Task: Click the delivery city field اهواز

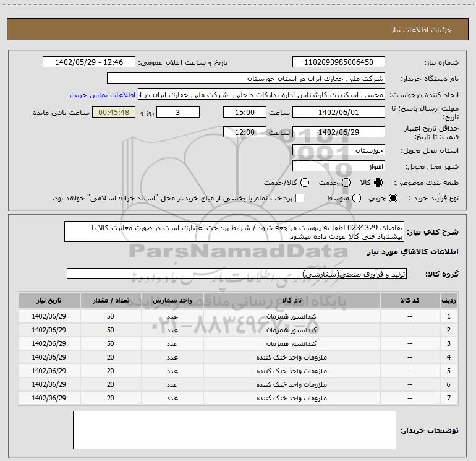Action: pos(338,166)
